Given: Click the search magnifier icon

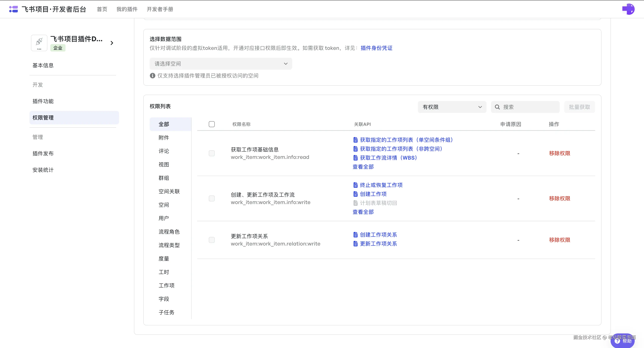Looking at the screenshot, I should tap(497, 107).
